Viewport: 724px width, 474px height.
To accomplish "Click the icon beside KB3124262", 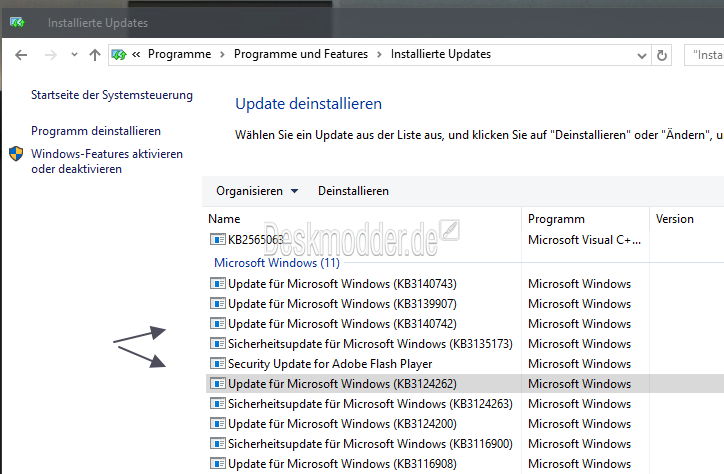I will click(x=217, y=384).
